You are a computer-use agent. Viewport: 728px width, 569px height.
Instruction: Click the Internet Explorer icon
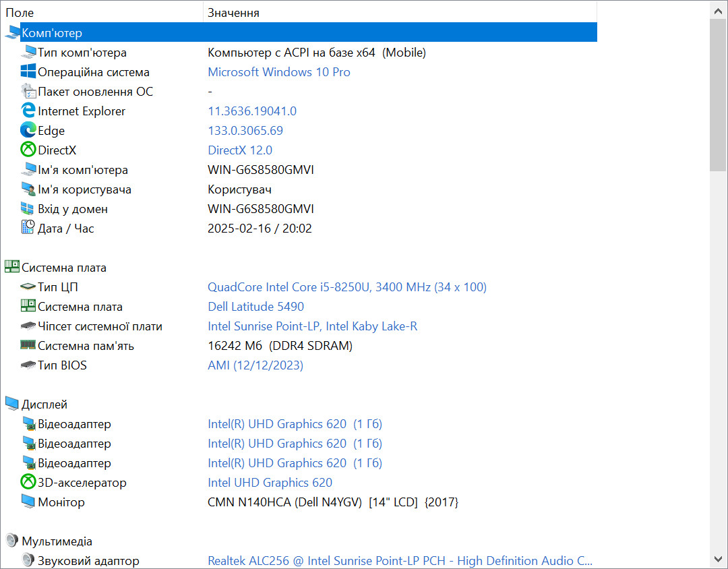[x=28, y=111]
